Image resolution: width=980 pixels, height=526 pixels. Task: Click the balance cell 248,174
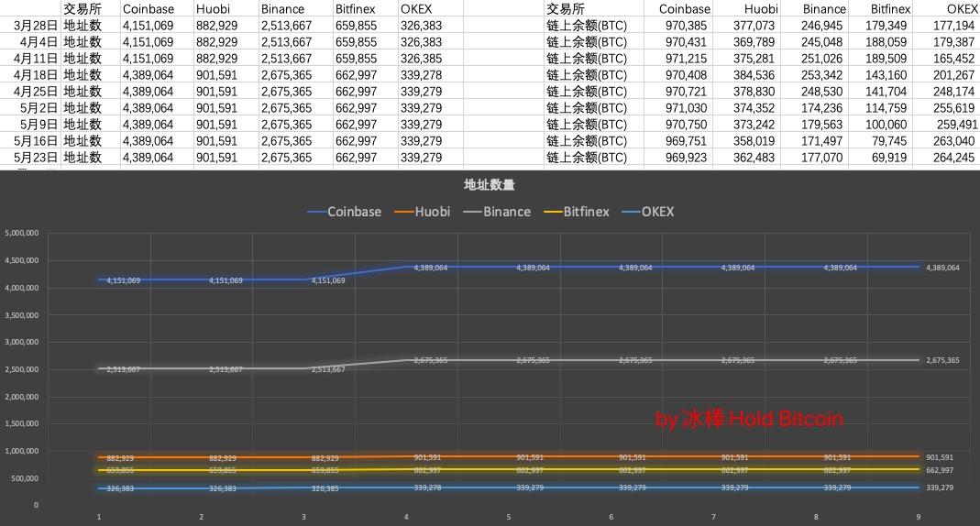click(953, 92)
